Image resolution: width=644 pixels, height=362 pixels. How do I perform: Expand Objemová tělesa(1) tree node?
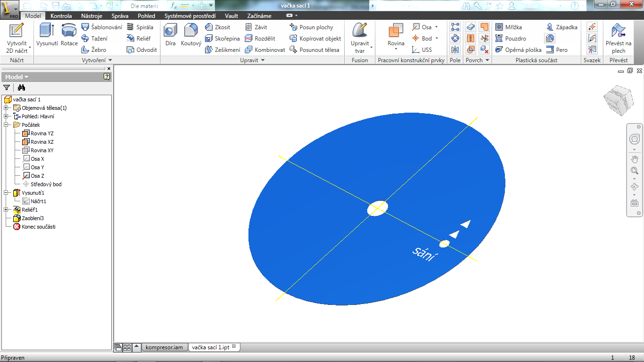(6, 108)
